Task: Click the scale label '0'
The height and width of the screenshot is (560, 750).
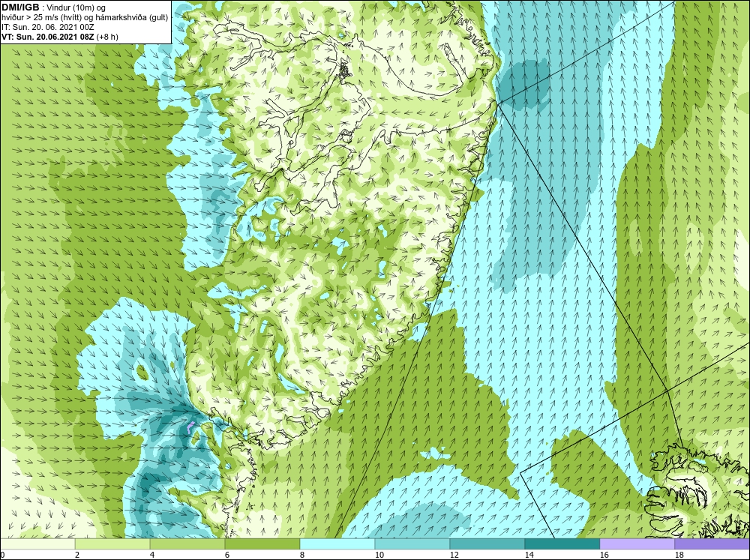Action: pos(3,555)
